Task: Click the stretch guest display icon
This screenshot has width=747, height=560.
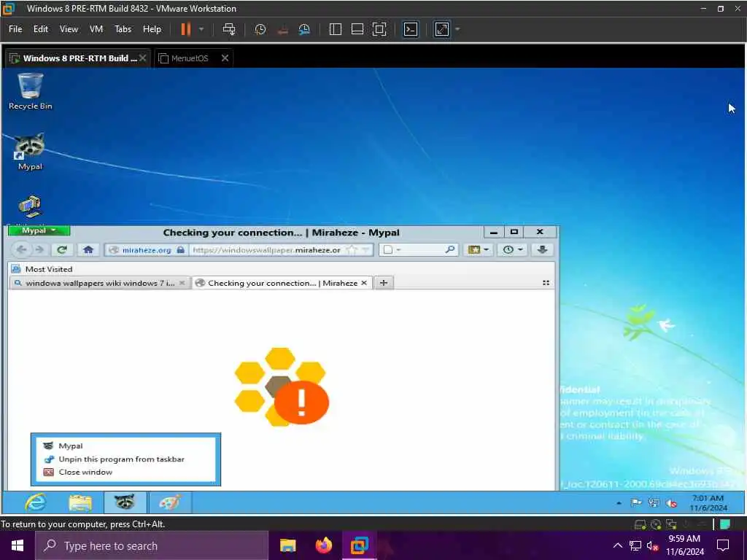Action: [441, 29]
